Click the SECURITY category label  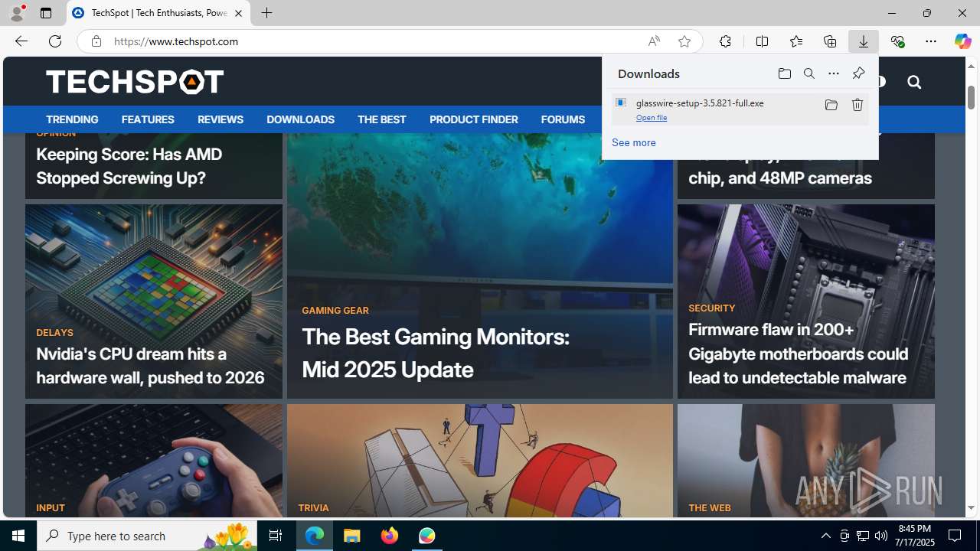coord(711,308)
